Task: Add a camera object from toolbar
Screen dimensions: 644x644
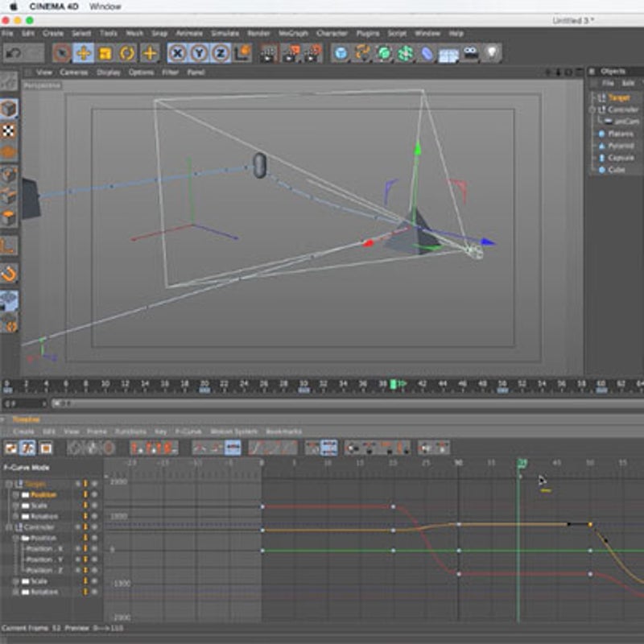Action: tap(470, 53)
